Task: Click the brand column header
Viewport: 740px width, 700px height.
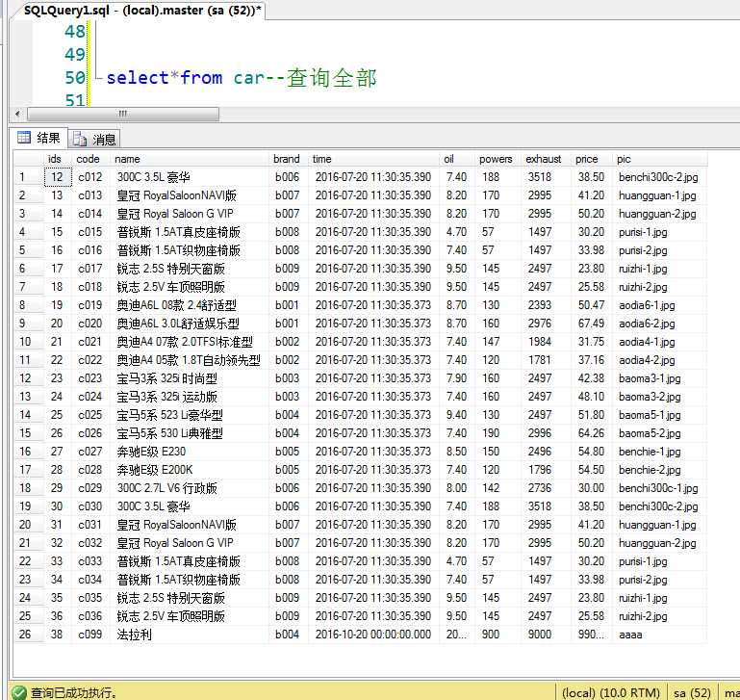Action: pyautogui.click(x=289, y=159)
